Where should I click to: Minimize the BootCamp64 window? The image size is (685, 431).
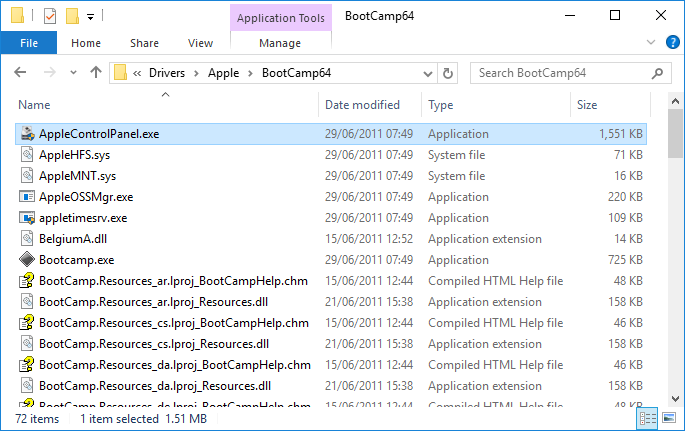click(x=570, y=16)
